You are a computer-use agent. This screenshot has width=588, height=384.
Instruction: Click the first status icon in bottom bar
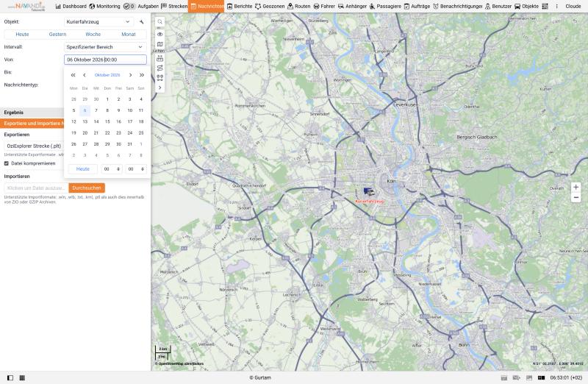[x=504, y=377]
